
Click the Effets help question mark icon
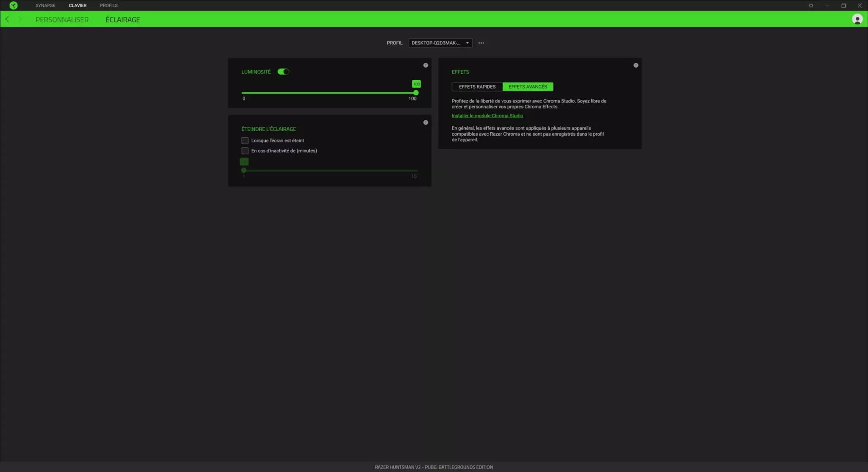pyautogui.click(x=636, y=65)
